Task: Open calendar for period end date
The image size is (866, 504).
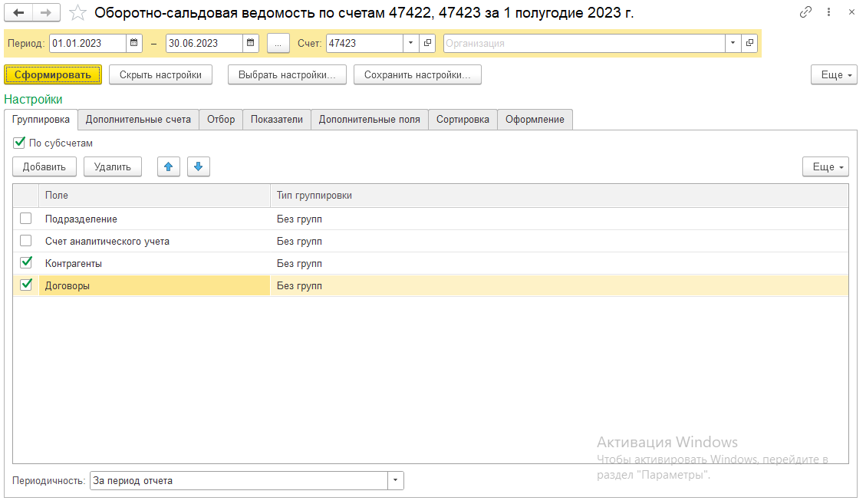Action: (x=251, y=43)
